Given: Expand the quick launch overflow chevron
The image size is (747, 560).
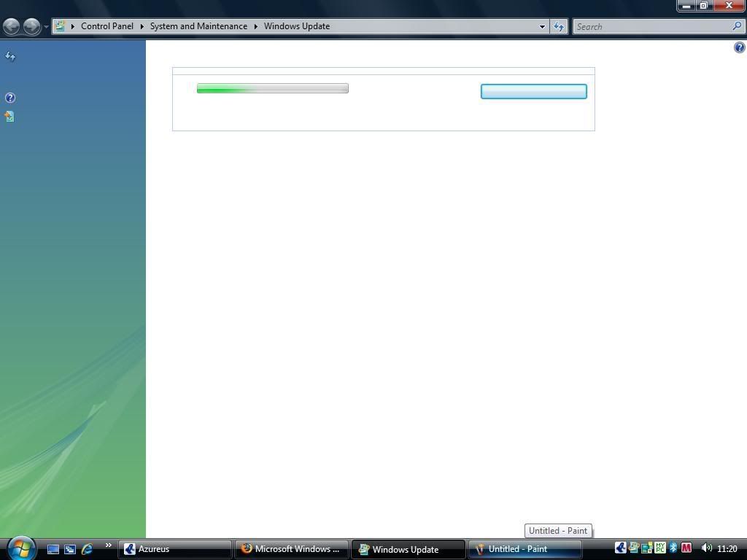Looking at the screenshot, I should coord(108,545).
